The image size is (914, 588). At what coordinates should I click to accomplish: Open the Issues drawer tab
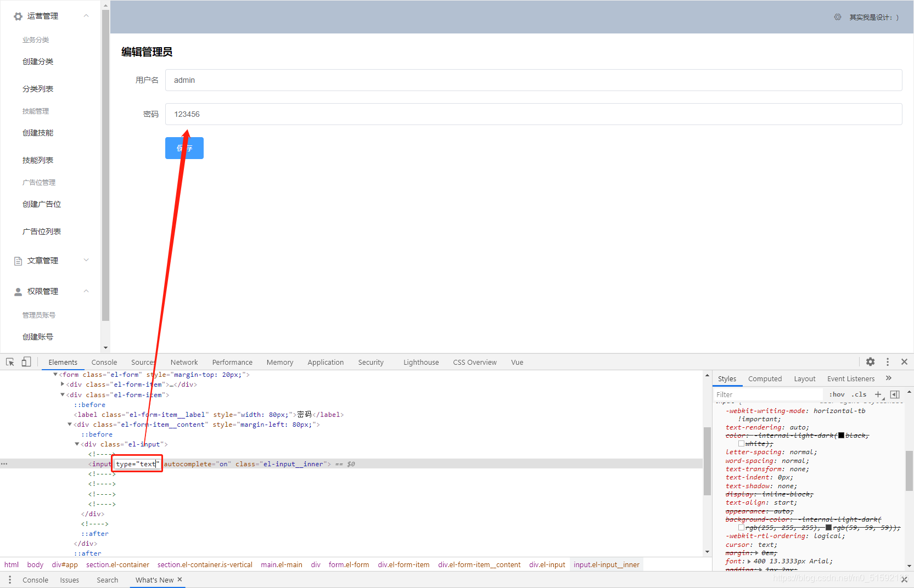(70, 580)
